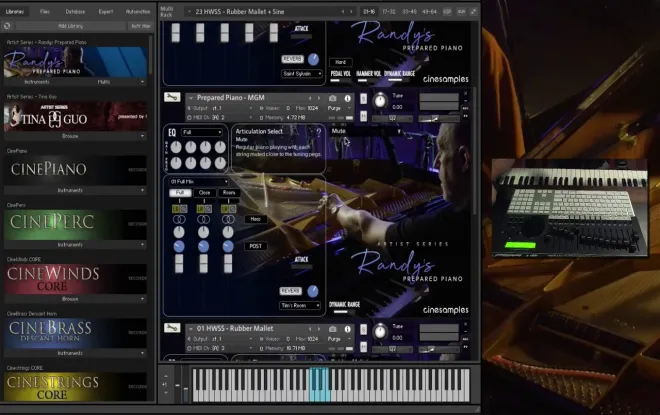The height and width of the screenshot is (415, 660).
Task: Switch to the Automation tab
Action: click(x=138, y=11)
